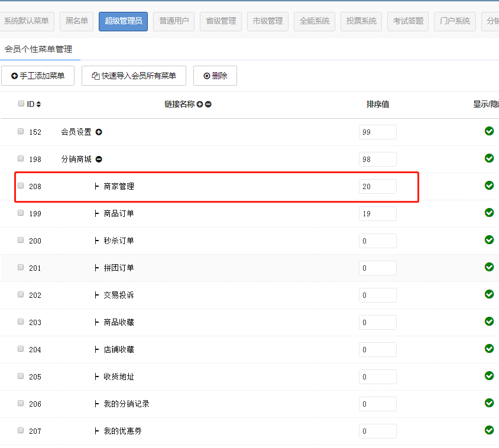Click ID column sort arrows

39,105
